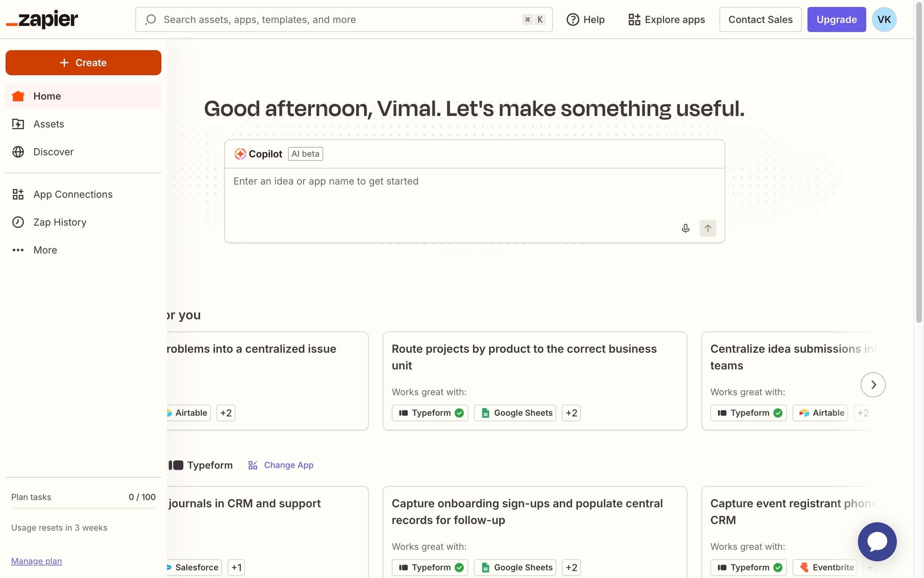This screenshot has width=924, height=578.
Task: Advance the templates carousel with the right chevron
Action: pos(873,384)
